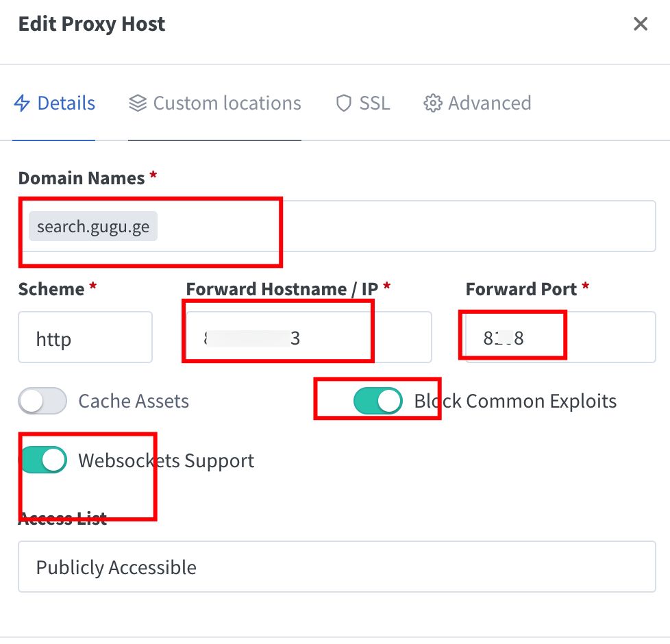
Task: Disable the Websockets Support switch
Action: (44, 460)
